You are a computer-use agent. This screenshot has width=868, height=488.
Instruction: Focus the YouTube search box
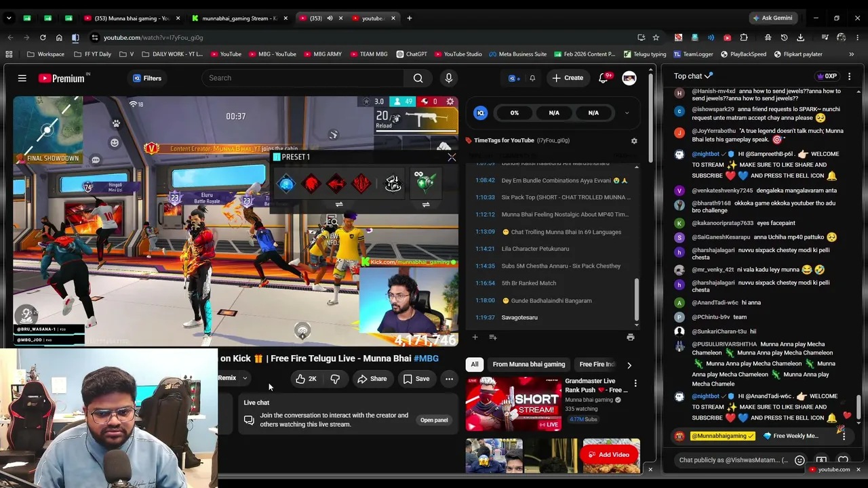(x=302, y=78)
